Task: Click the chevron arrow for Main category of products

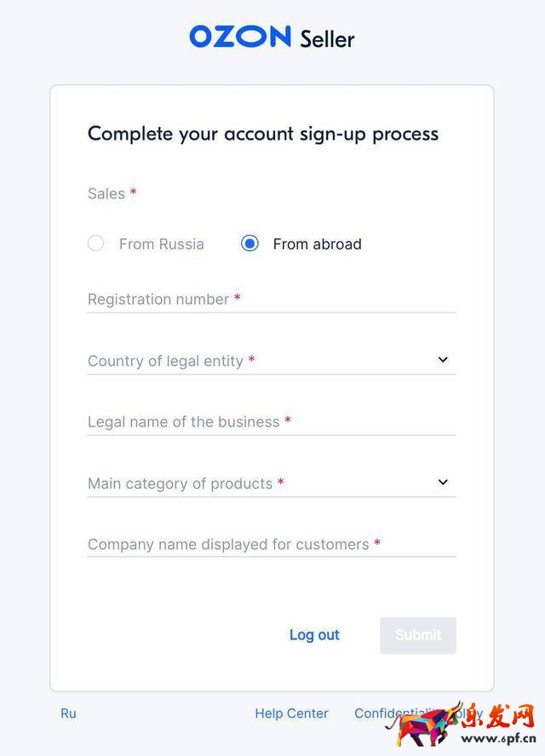Action: 443,483
